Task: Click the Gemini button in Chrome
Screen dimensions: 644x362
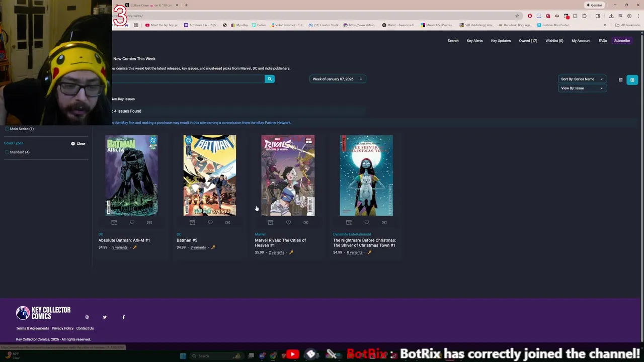Action: pos(594,5)
